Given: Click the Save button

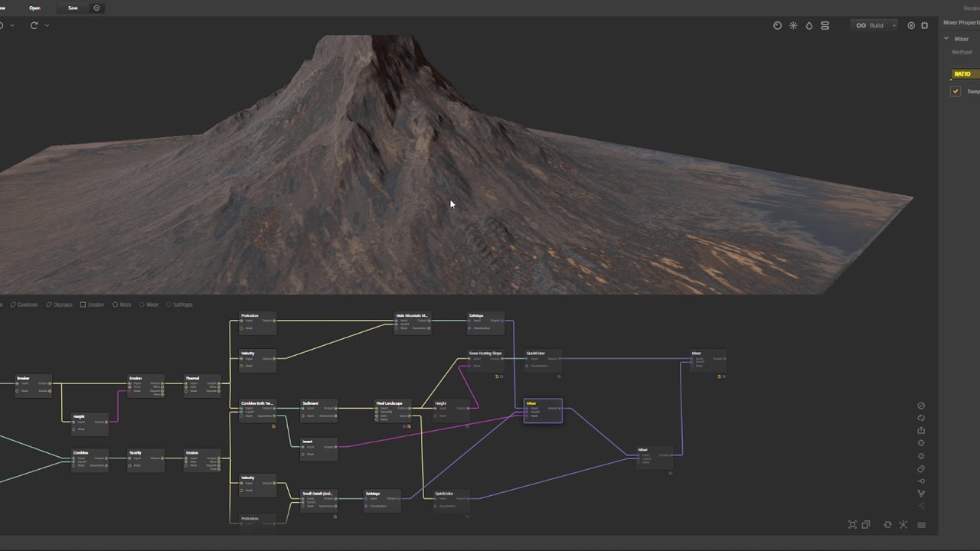Looking at the screenshot, I should tap(73, 8).
